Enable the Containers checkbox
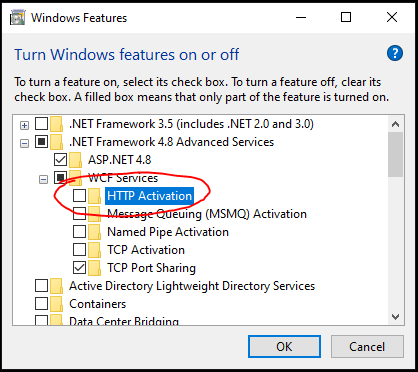Screen dimensions: 418x372 click(42, 304)
